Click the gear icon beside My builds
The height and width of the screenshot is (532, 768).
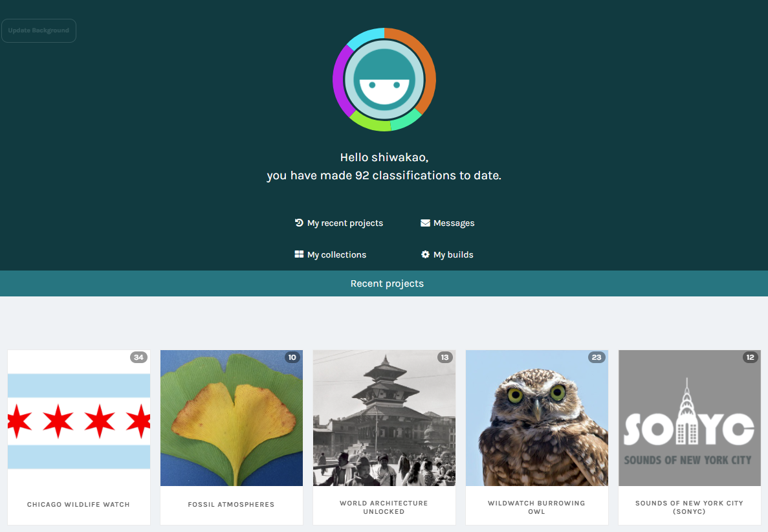tap(425, 254)
